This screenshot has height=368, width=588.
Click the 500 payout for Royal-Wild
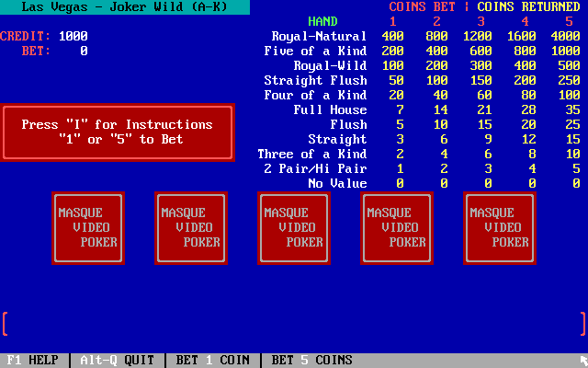(x=569, y=65)
